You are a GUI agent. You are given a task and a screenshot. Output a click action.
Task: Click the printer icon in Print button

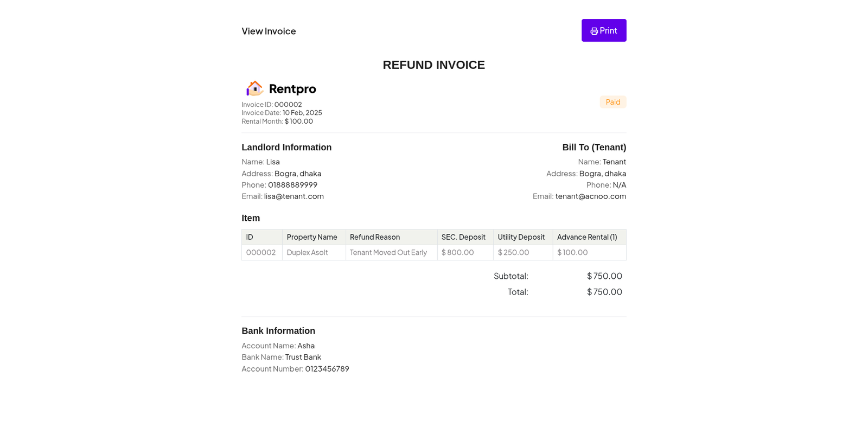coord(594,31)
